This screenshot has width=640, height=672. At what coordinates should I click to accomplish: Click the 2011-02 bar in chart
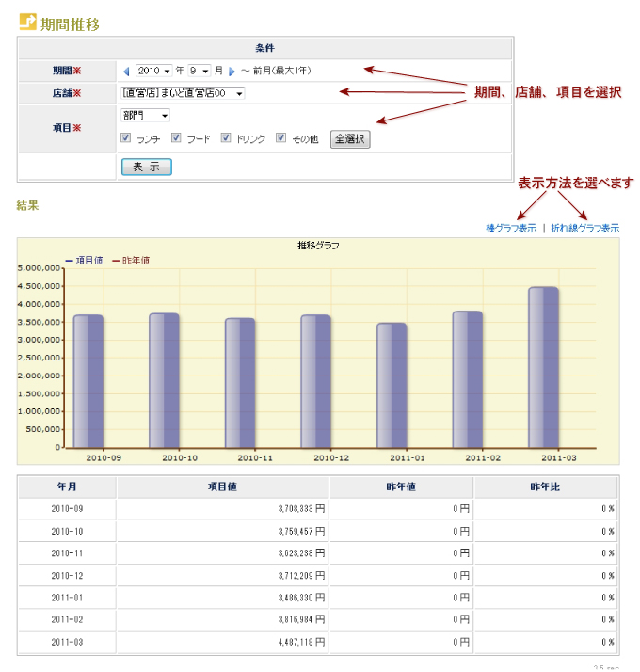tap(468, 379)
